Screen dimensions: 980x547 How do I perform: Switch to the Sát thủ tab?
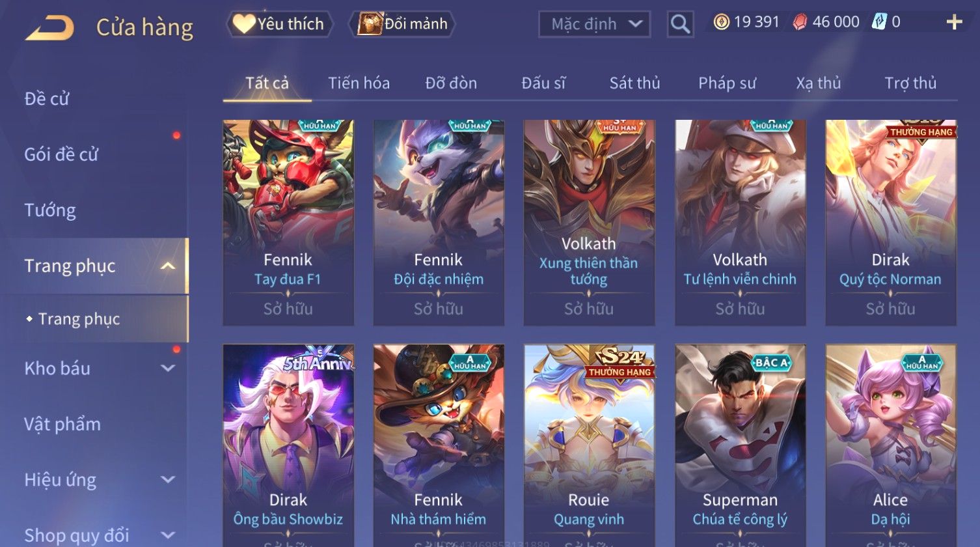(x=634, y=83)
